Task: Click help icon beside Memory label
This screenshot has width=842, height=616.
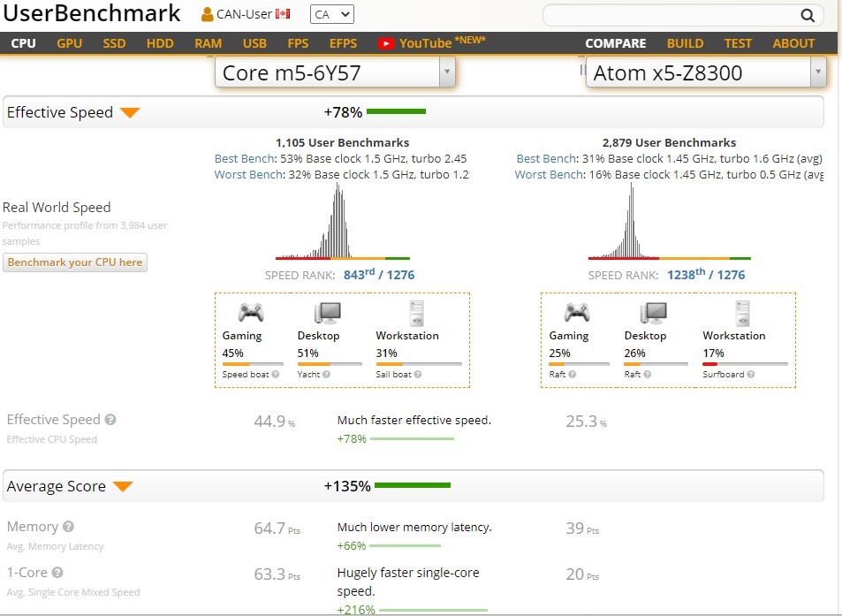Action: [68, 527]
